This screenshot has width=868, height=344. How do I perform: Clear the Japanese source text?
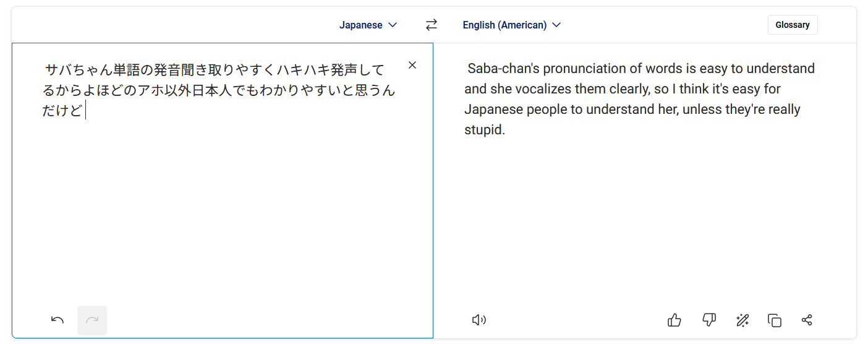(412, 66)
